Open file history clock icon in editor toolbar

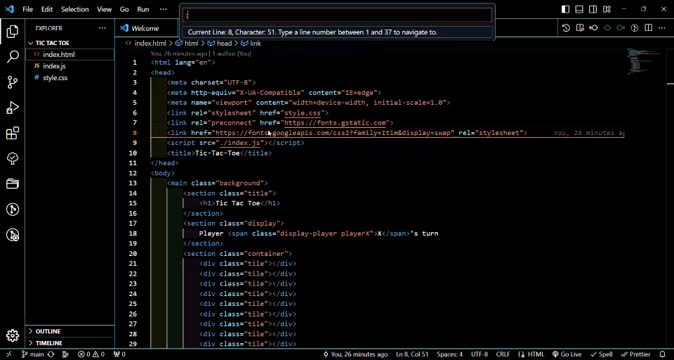click(566, 28)
